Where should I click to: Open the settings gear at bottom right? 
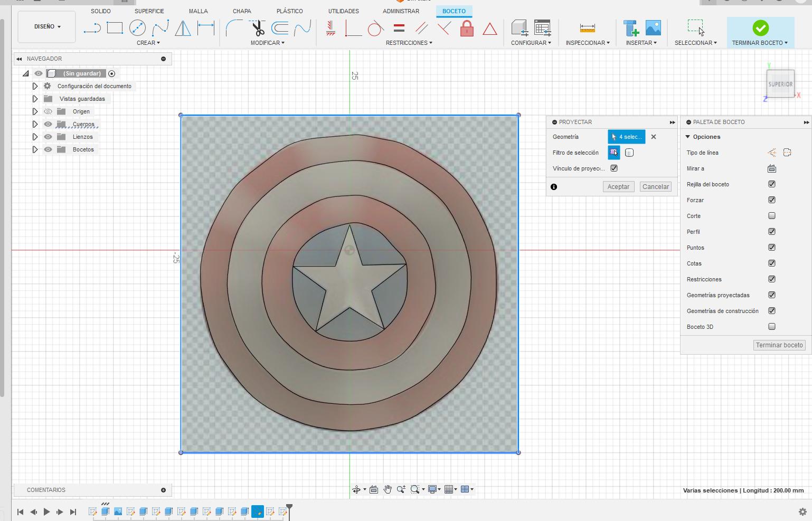[802, 511]
